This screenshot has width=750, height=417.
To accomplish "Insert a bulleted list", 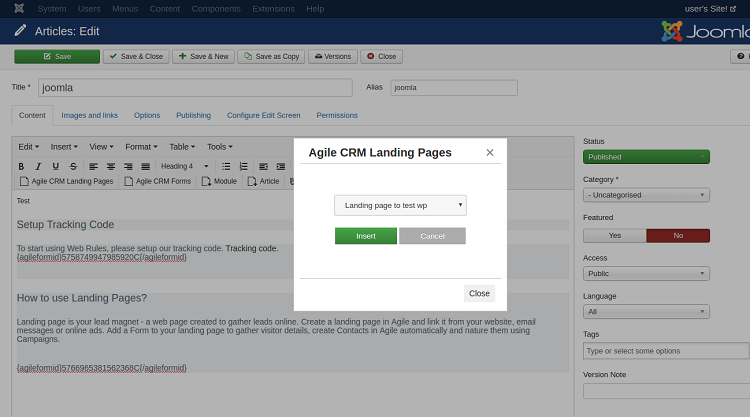I will click(226, 166).
